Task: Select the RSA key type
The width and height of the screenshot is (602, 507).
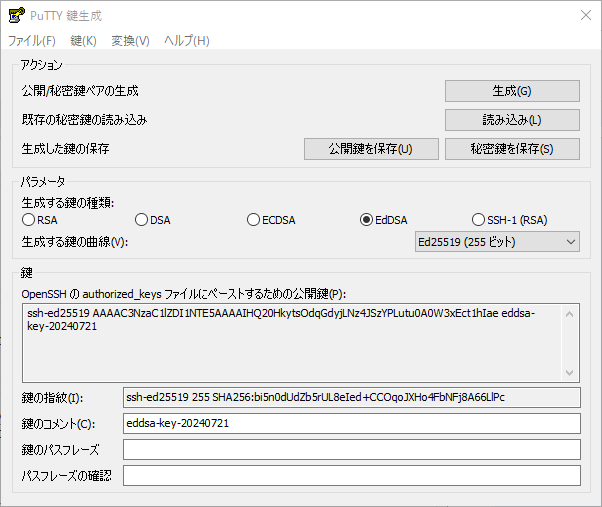Action: coord(40,220)
